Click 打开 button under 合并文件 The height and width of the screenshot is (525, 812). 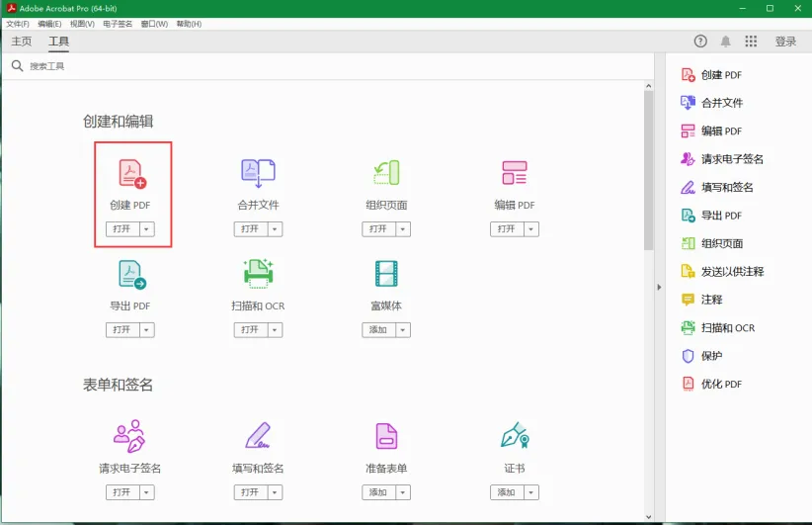(x=251, y=229)
